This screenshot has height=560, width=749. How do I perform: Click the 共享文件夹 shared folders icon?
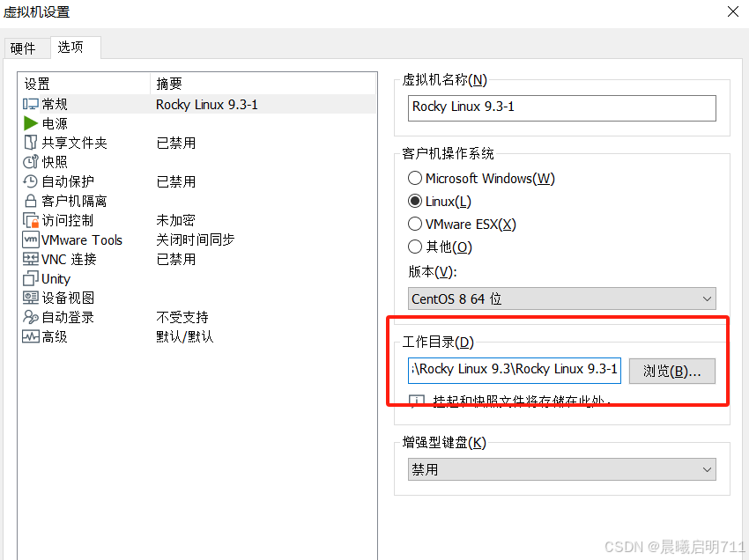(31, 143)
